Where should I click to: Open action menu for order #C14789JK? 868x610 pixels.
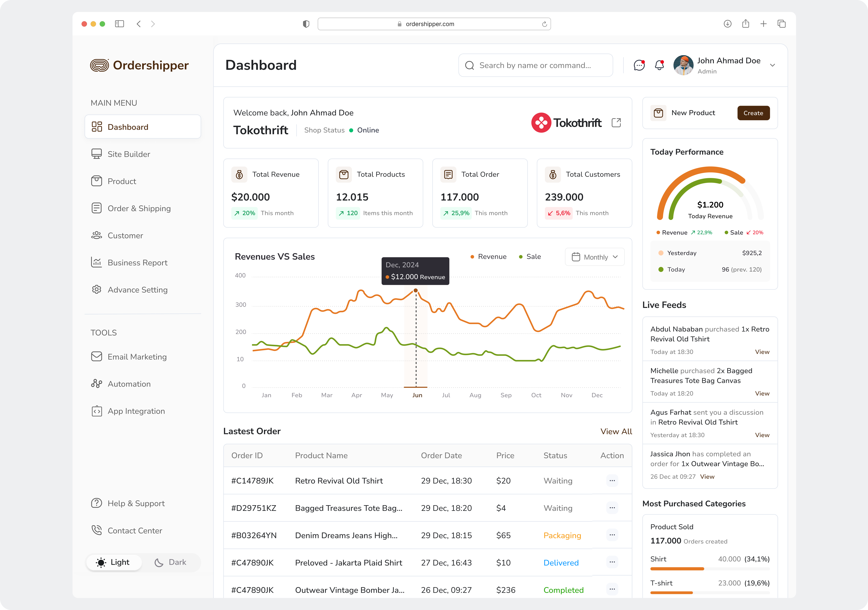coord(612,481)
